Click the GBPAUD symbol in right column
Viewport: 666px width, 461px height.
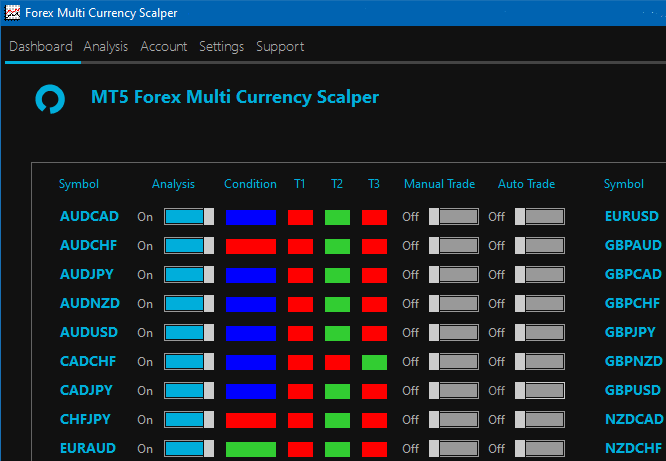[x=633, y=245]
